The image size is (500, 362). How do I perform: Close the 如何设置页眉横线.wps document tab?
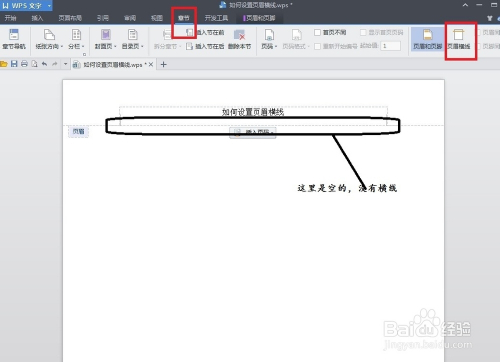(151, 64)
